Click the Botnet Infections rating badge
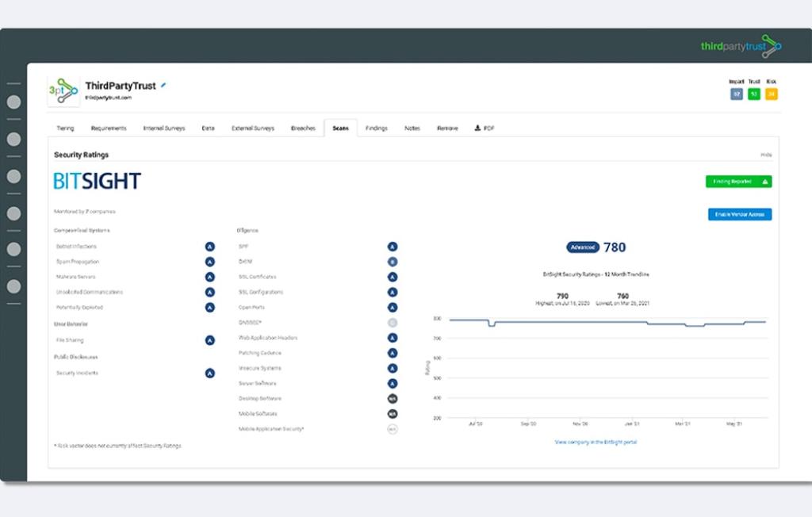The width and height of the screenshot is (812, 517). point(209,247)
